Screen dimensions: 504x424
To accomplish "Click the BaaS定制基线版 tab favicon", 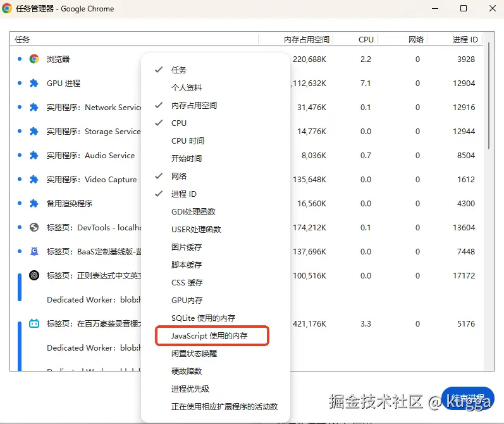I will pos(34,251).
